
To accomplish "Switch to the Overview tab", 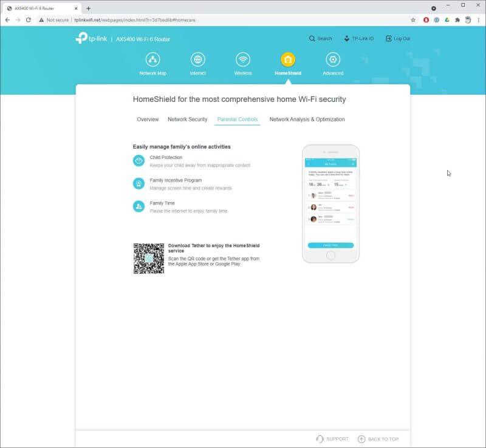I will point(148,119).
